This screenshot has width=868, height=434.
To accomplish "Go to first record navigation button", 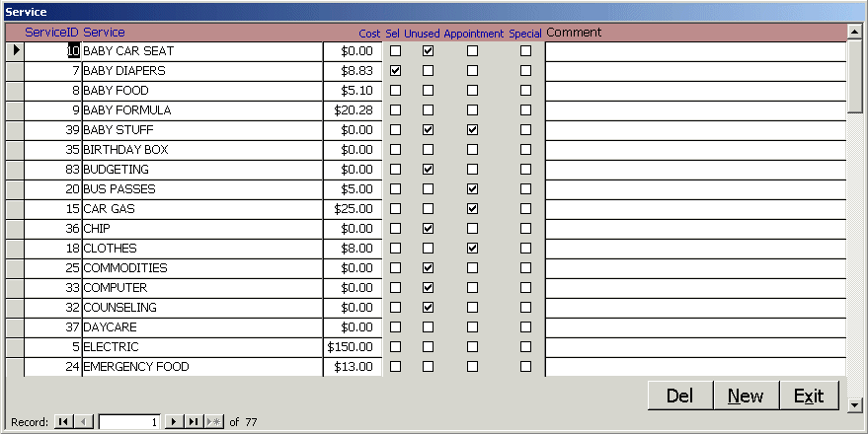I will [x=63, y=422].
